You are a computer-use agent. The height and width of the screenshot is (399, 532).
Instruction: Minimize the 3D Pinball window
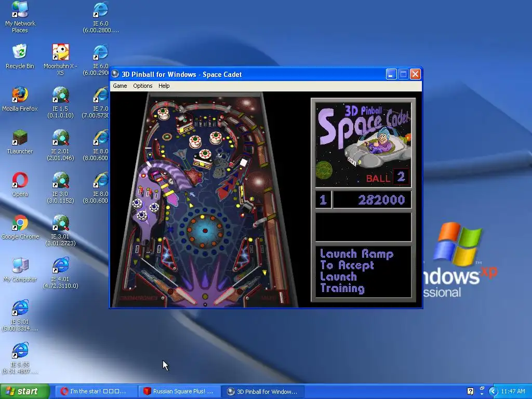pos(391,74)
